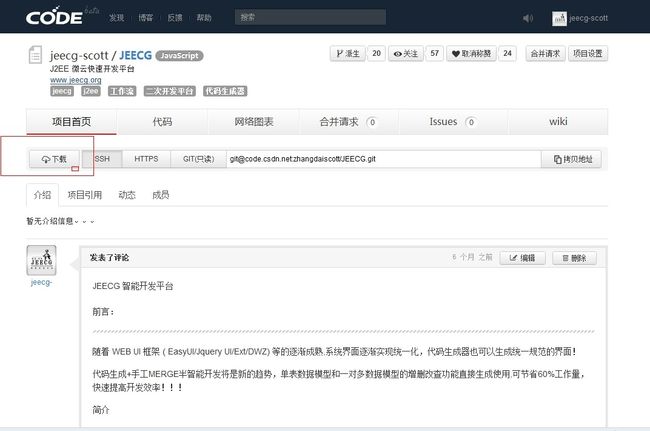Viewport: 650px width, 431px height.
Task: Open the www.jeecg.org link
Action: (75, 80)
